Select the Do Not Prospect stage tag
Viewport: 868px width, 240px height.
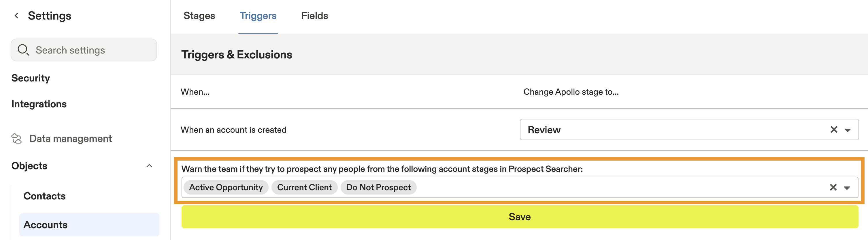pyautogui.click(x=378, y=187)
